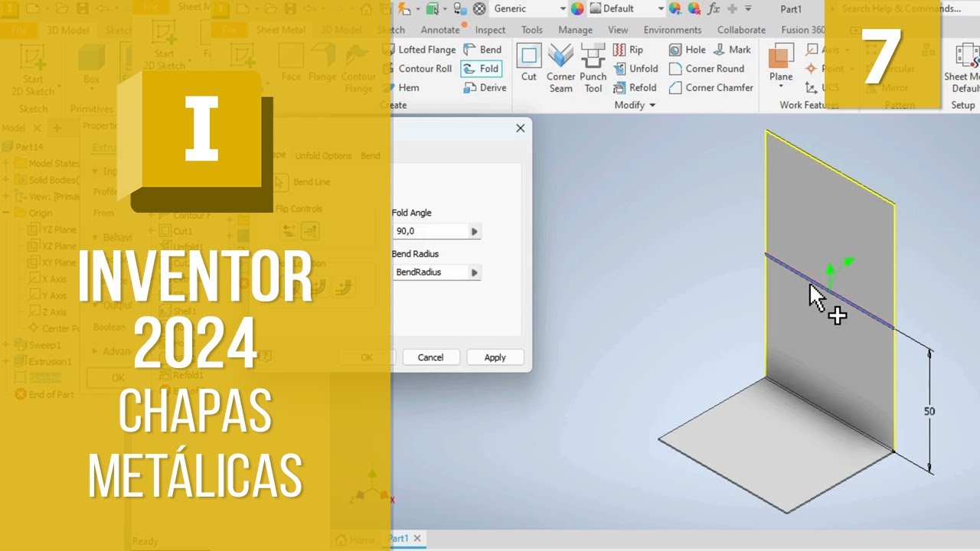Expand the Sweep1 node in model tree
980x551 pixels.
click(6, 345)
